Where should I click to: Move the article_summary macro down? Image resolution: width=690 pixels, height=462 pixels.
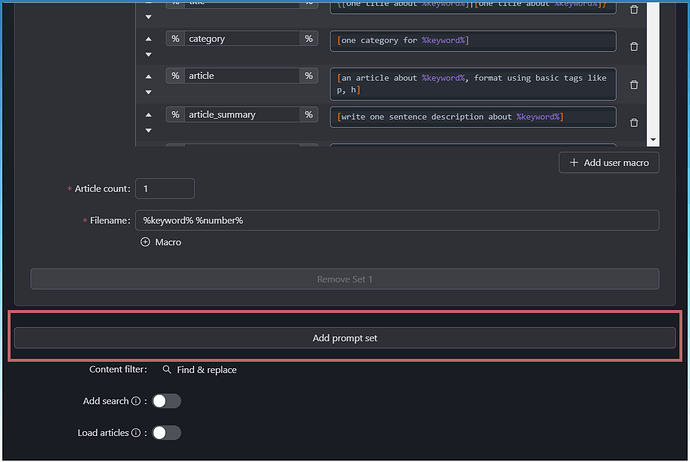point(149,130)
